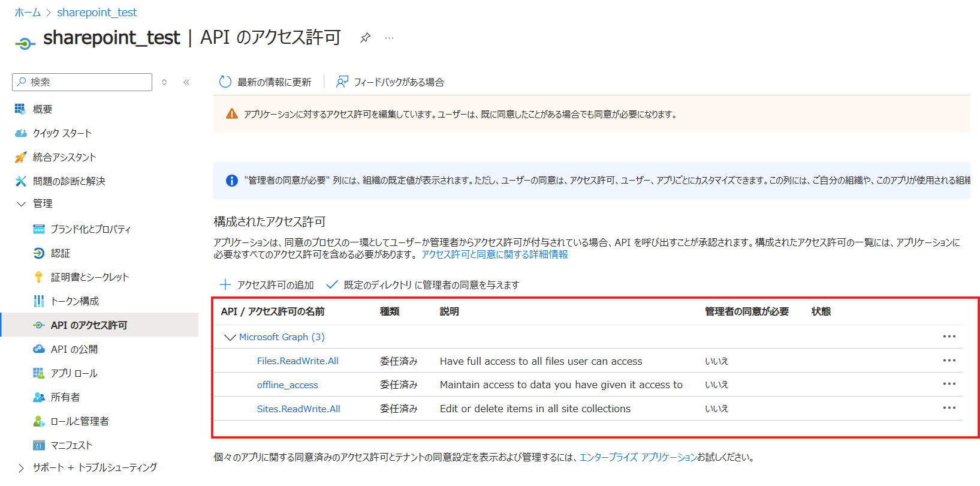Click the API の公開 cloud icon
980x486 pixels.
click(39, 349)
